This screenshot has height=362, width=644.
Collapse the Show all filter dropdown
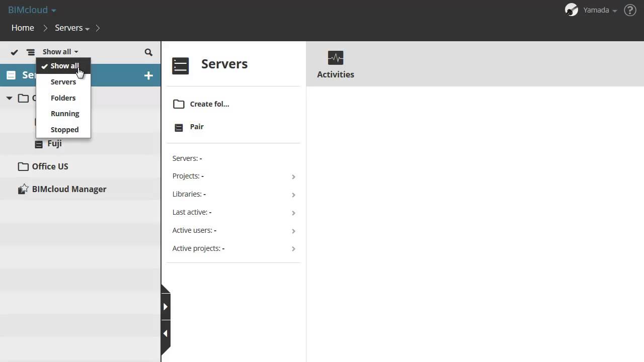(x=60, y=52)
